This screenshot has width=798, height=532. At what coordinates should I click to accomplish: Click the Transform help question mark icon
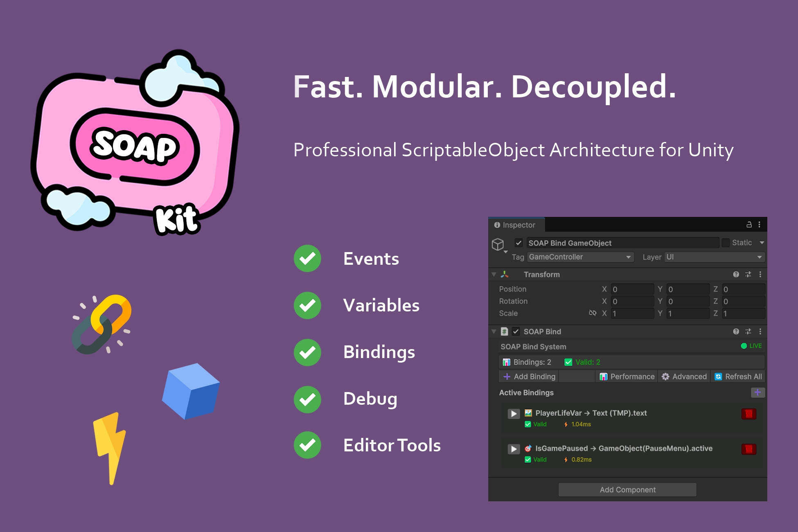pyautogui.click(x=735, y=275)
